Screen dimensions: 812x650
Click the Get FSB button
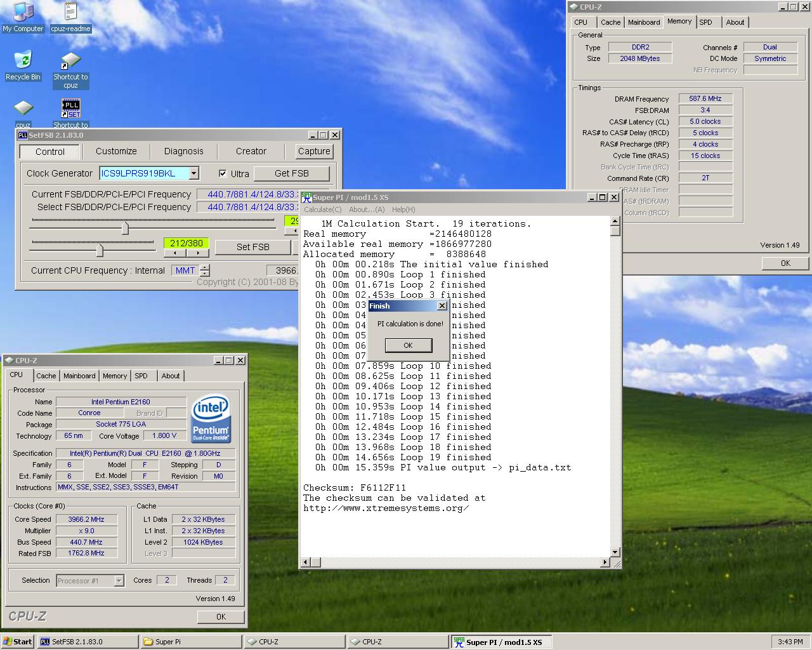tap(292, 173)
